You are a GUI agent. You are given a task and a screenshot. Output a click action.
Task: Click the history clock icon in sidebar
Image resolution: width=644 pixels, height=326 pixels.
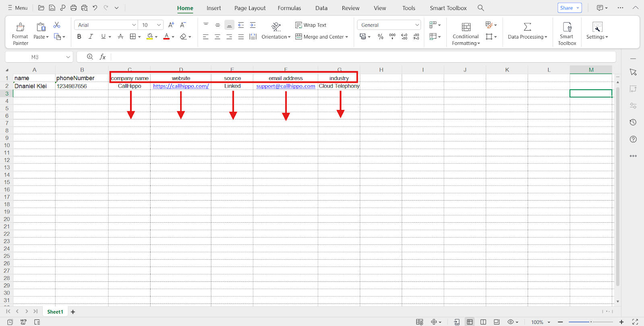tap(633, 122)
